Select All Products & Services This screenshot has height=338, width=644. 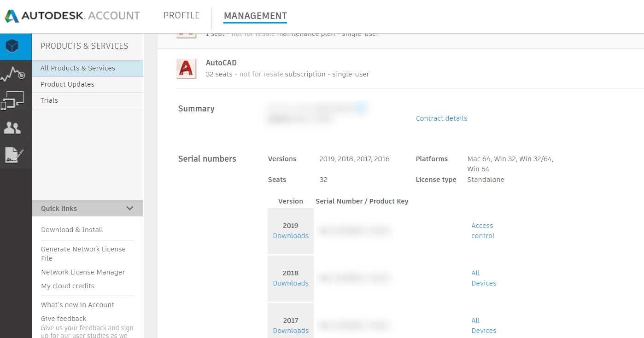[x=87, y=68]
